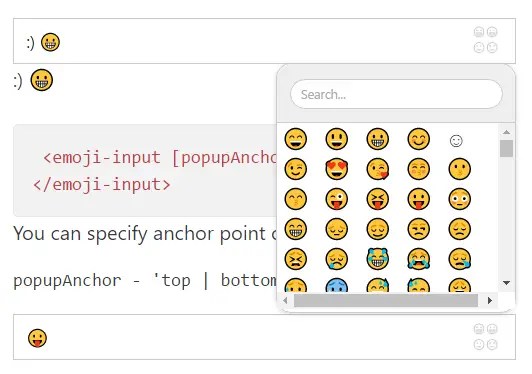Click the vertical scrollbar down arrow
The height and width of the screenshot is (374, 532).
point(506,283)
